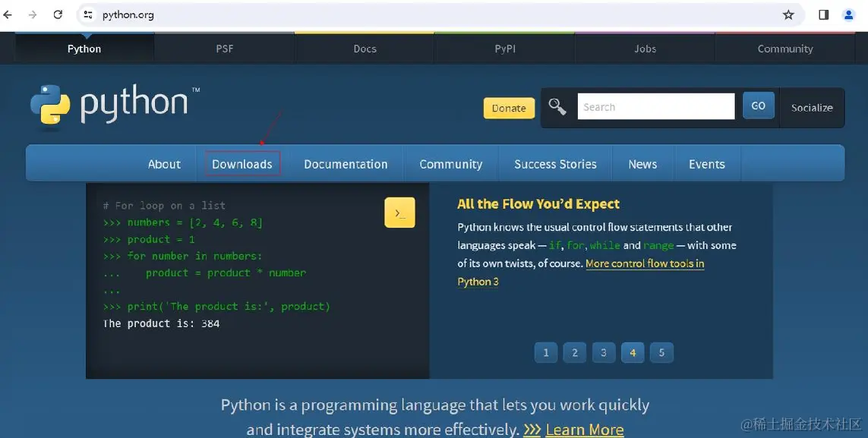Open site information icon in address bar
Viewport: 868px width, 438px height.
pyautogui.click(x=88, y=15)
